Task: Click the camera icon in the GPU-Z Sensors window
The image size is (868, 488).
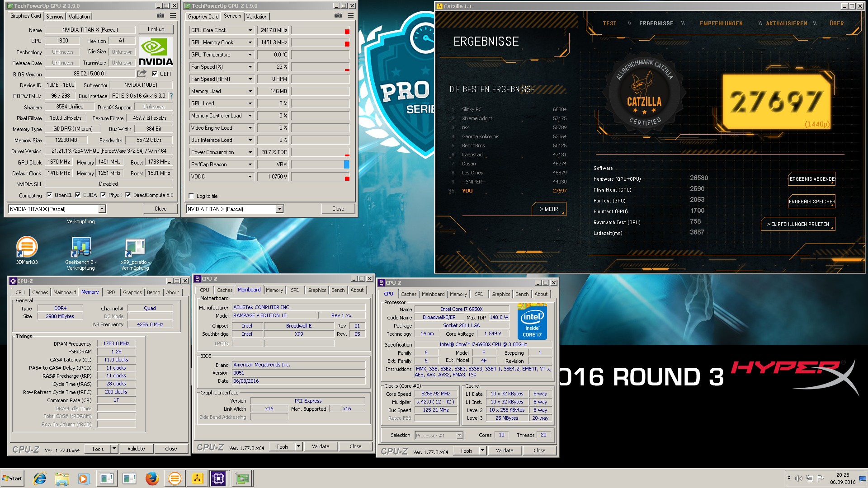Action: pyautogui.click(x=338, y=16)
